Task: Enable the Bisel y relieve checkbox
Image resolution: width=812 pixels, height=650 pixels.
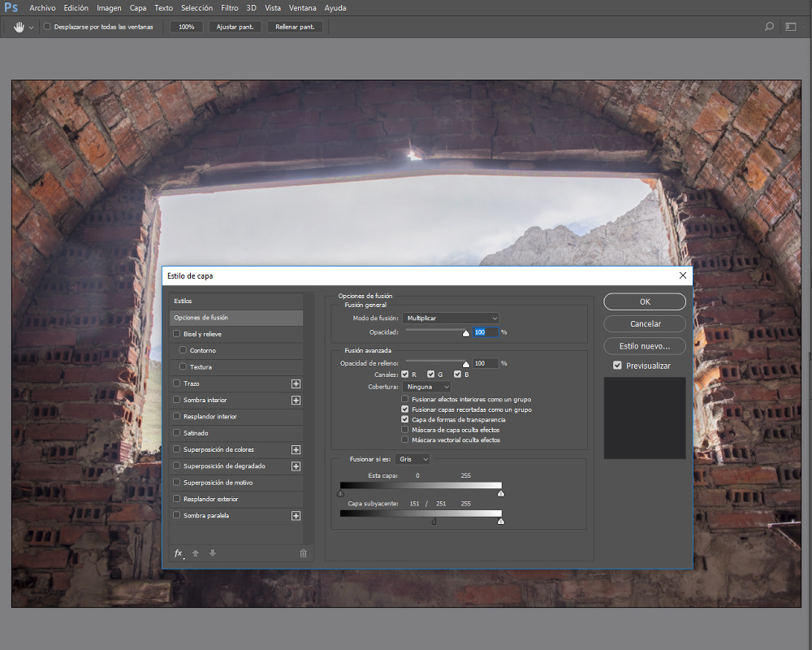Action: (x=177, y=334)
